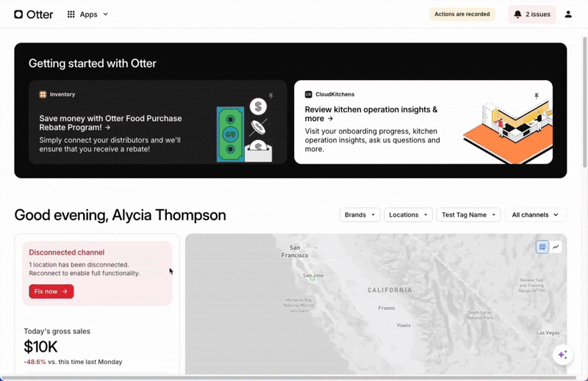The height and width of the screenshot is (381, 588).
Task: Click the money illustration on Inventory card
Action: [x=245, y=130]
